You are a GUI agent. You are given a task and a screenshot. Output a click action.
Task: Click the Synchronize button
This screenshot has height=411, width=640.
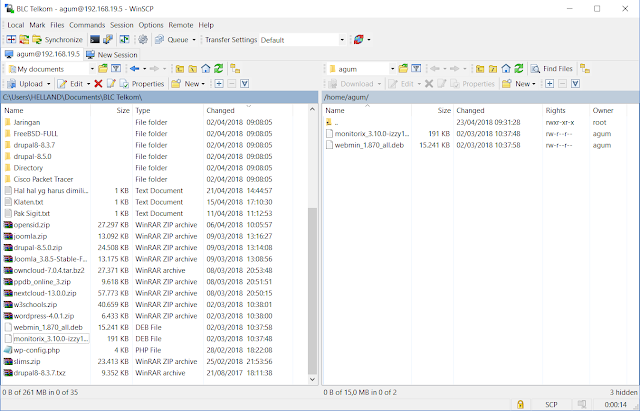[58, 40]
